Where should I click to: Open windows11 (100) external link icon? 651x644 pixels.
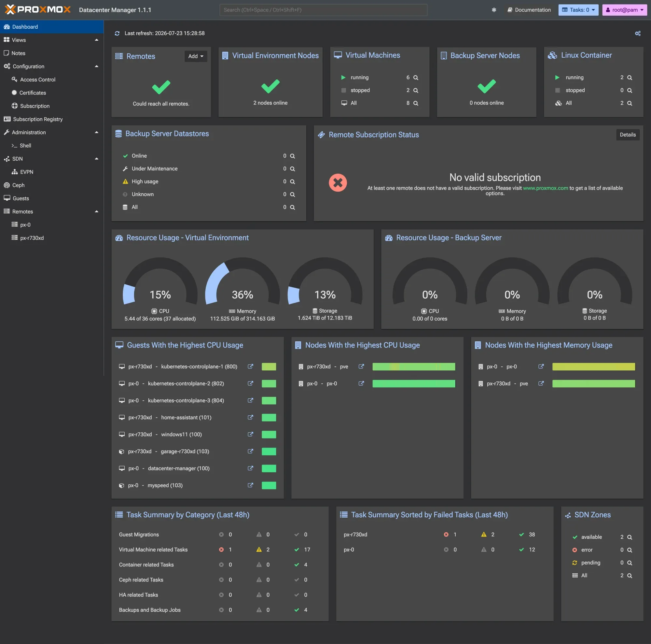250,434
